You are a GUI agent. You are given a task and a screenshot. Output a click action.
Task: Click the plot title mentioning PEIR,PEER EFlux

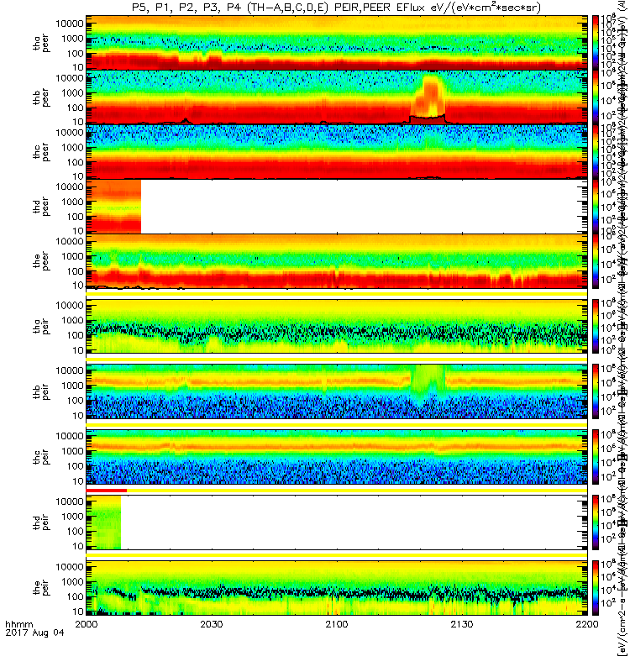337,8
